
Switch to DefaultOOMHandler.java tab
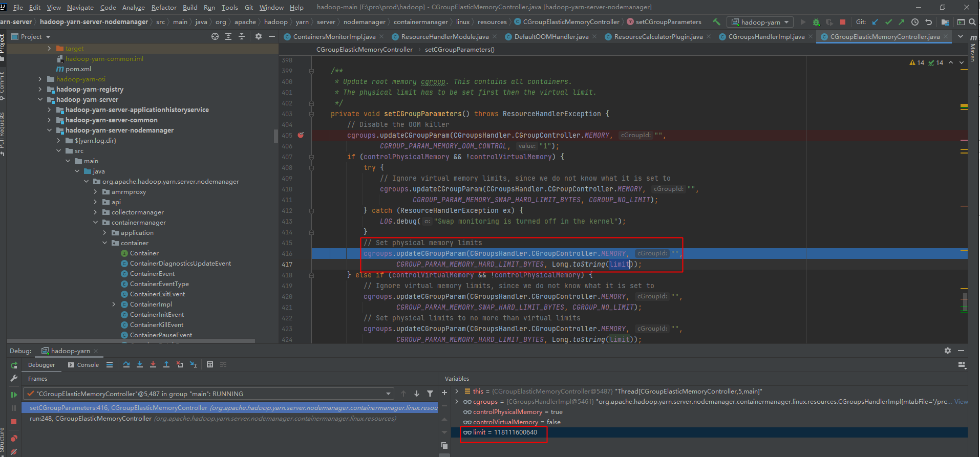[551, 37]
